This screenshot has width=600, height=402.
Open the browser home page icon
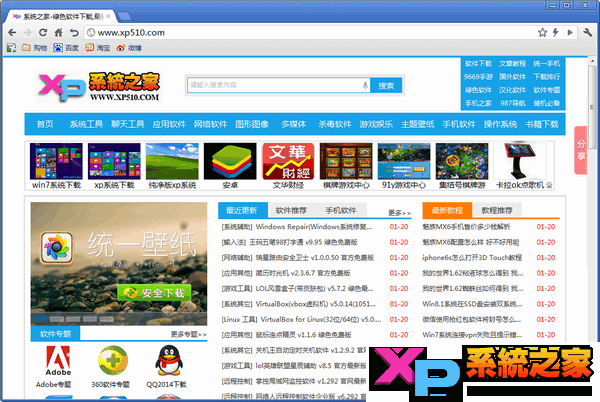coord(59,33)
